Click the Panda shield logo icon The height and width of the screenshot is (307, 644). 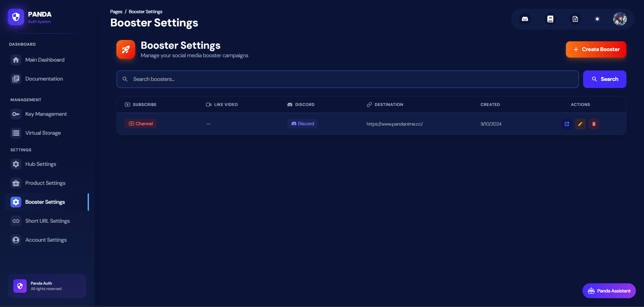click(x=16, y=17)
